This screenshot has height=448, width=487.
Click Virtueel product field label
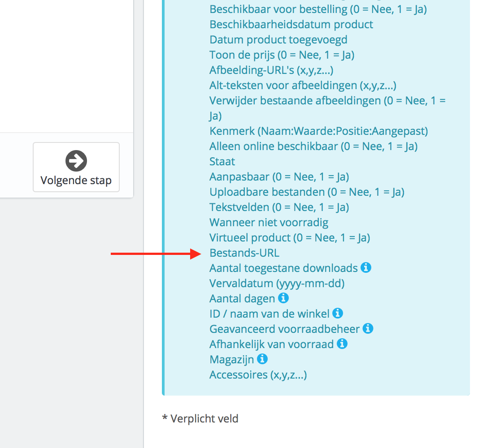pos(289,237)
